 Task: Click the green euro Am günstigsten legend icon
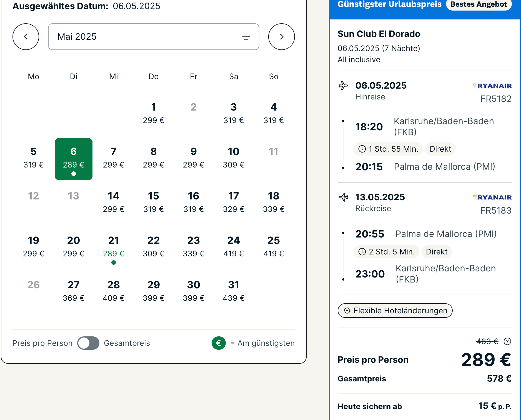219,343
